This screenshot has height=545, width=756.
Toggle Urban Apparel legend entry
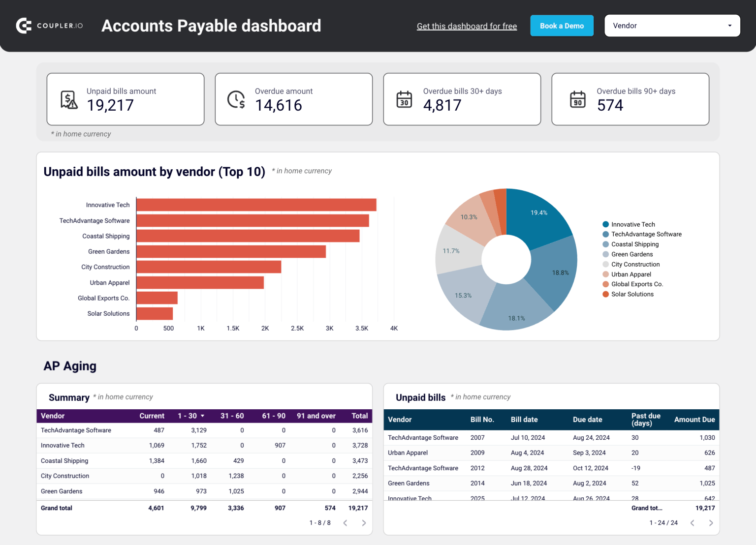pyautogui.click(x=630, y=274)
